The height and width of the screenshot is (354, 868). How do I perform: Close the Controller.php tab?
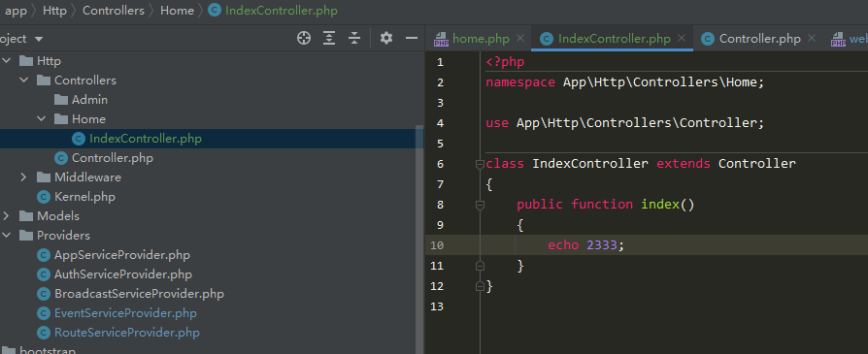tap(812, 38)
